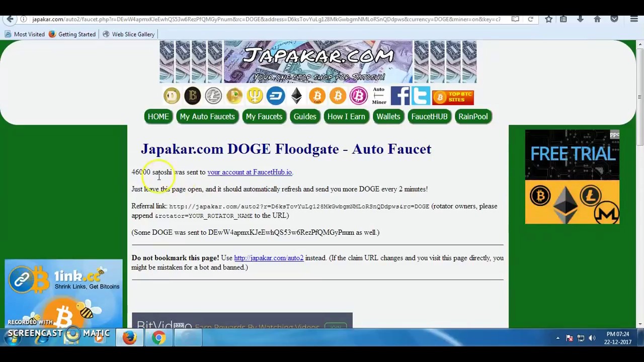
Task: Go back with the browser back arrow
Action: coord(10,19)
